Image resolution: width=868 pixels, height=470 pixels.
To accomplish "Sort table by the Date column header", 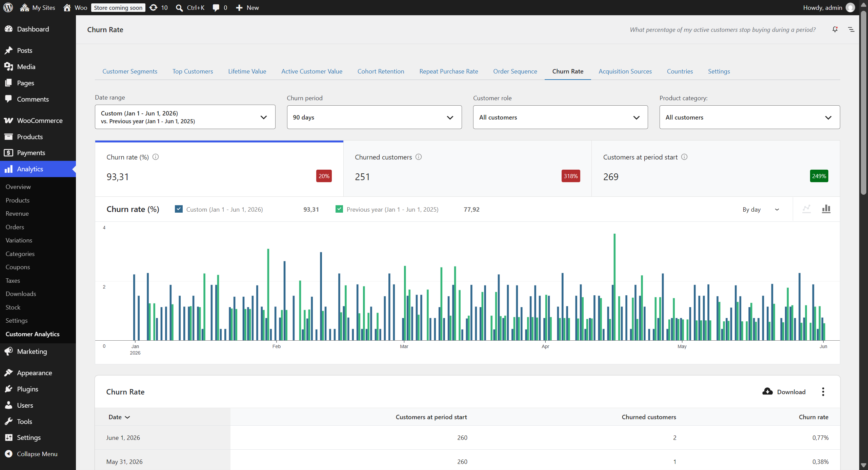I will 119,417.
